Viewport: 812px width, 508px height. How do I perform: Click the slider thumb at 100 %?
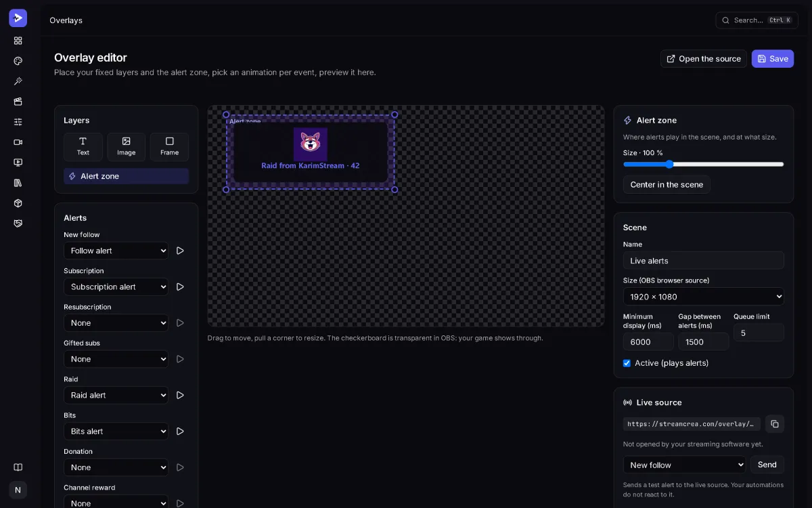(669, 164)
